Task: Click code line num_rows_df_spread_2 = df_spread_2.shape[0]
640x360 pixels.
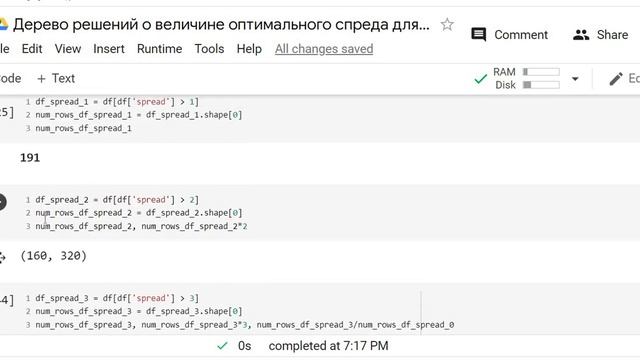Action: [x=139, y=213]
